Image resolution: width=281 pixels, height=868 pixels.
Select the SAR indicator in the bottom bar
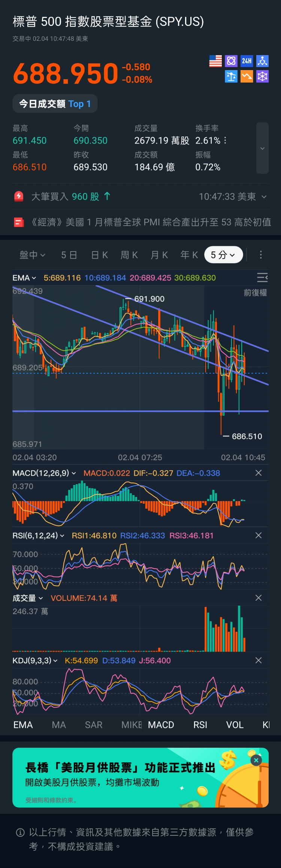click(94, 725)
